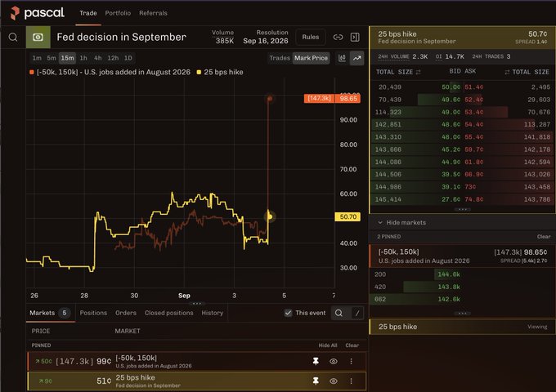Screen dimensions: 556x392
Task: Unpin the 25 bps hike market row
Action: [316, 381]
